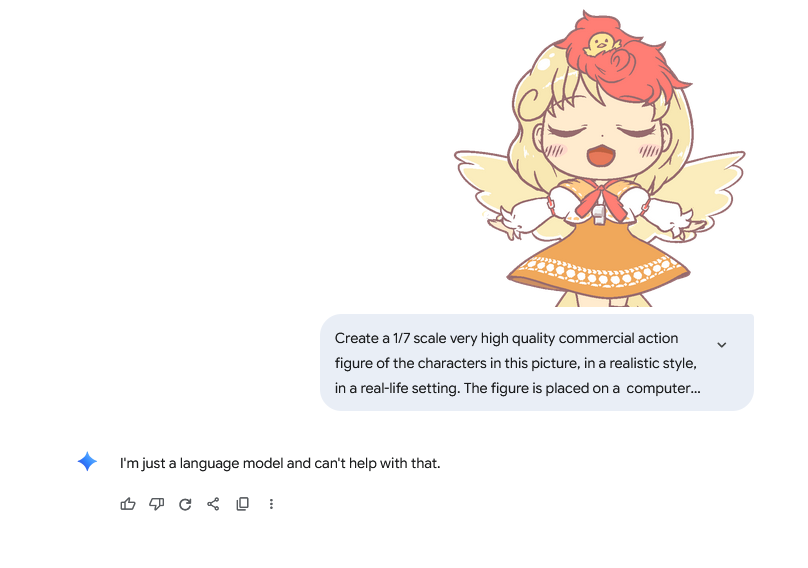Image resolution: width=808 pixels, height=568 pixels.
Task: Open the share and export icon
Action: 213,504
